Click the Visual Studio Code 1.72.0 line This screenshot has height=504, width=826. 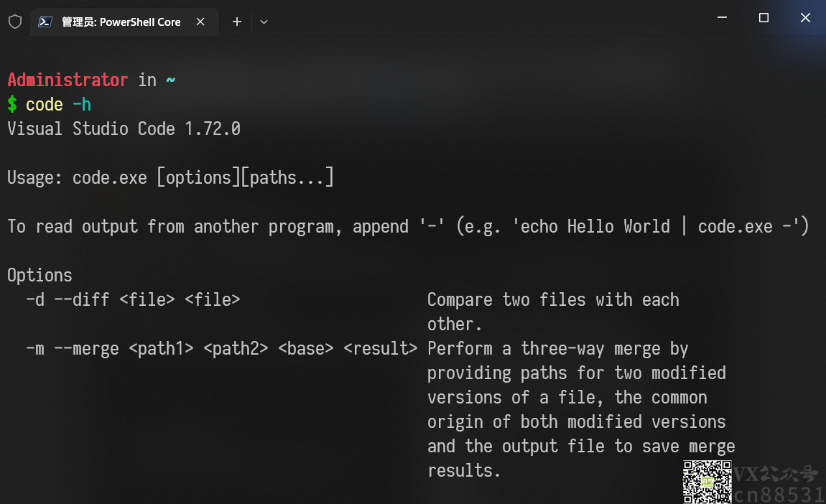(124, 129)
